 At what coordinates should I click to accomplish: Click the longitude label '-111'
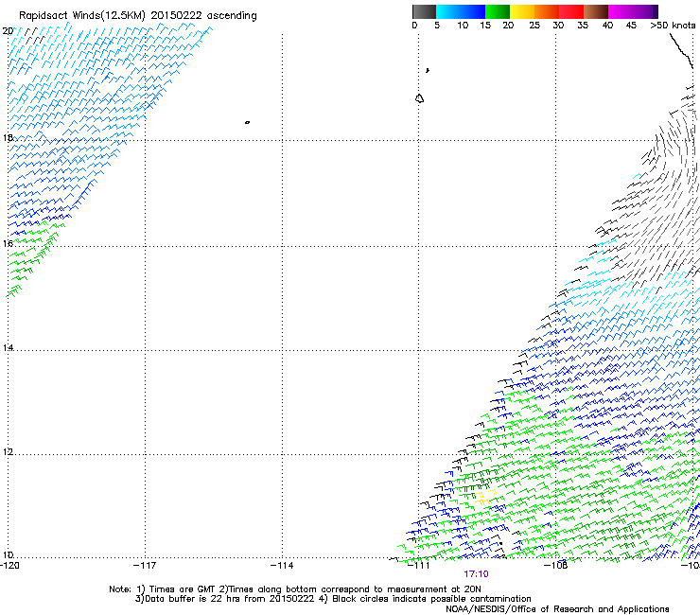click(x=419, y=566)
